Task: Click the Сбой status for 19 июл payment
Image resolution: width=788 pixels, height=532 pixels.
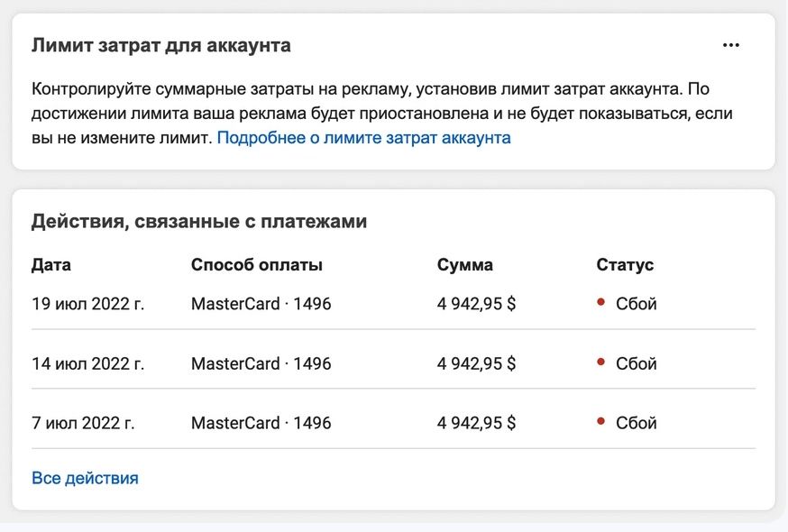Action: coord(637,304)
